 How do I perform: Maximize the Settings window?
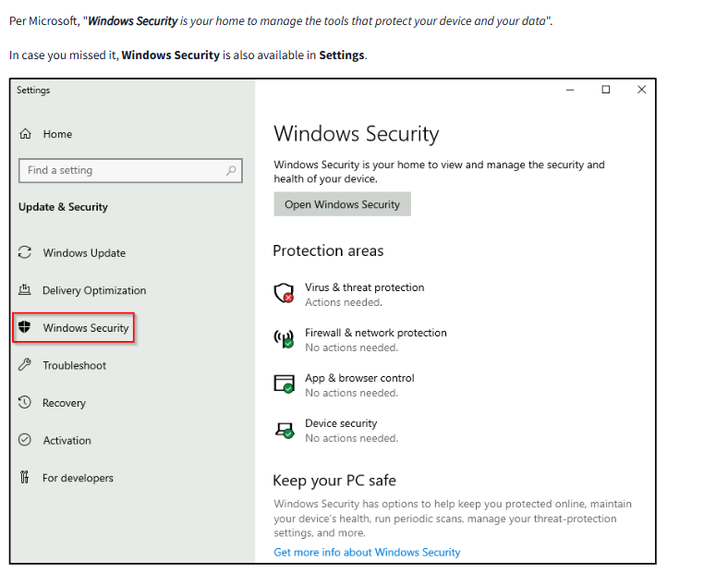[x=605, y=90]
